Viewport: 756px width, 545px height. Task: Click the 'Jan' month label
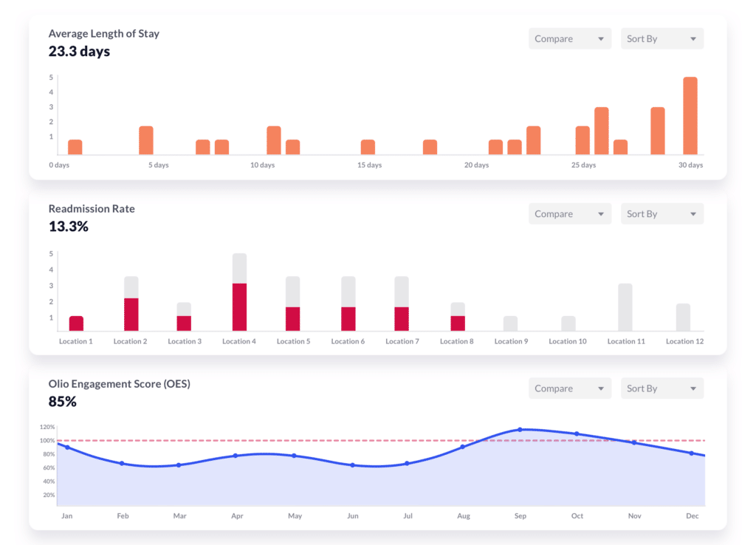click(x=67, y=516)
